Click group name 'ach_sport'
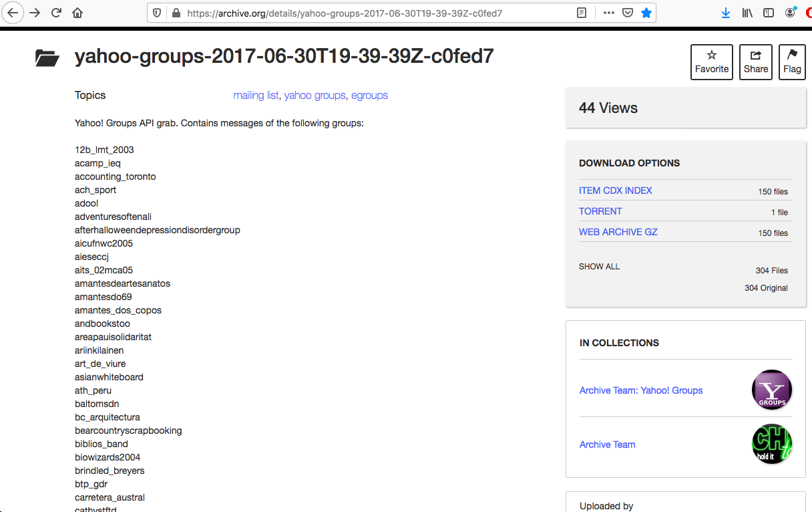 coord(95,190)
